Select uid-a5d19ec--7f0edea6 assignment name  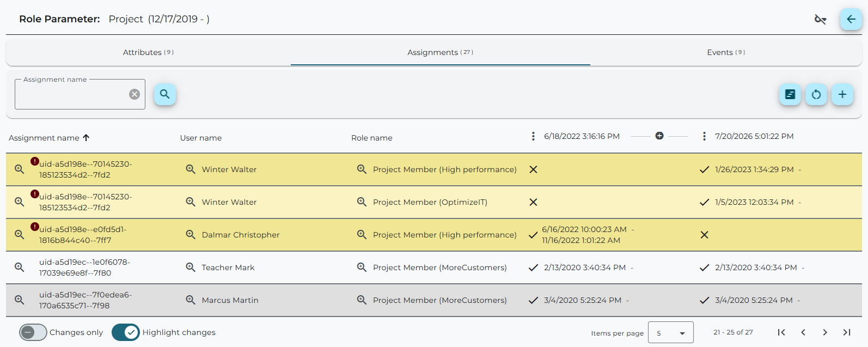pos(85,300)
